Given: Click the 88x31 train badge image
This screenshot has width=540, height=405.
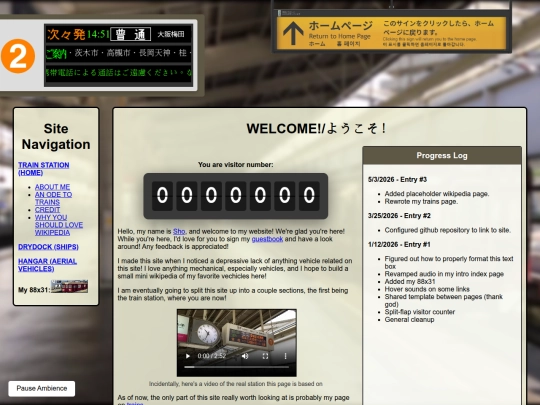Looking at the screenshot, I should tap(69, 286).
